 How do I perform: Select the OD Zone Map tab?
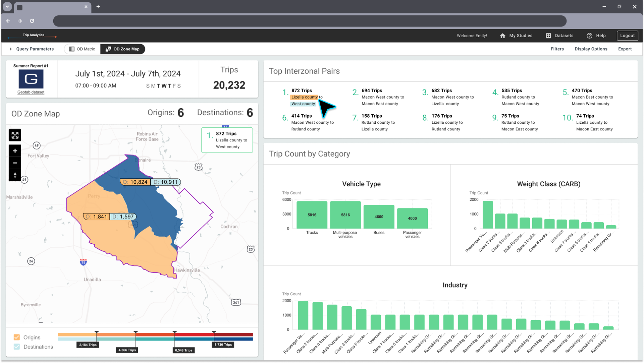[123, 49]
